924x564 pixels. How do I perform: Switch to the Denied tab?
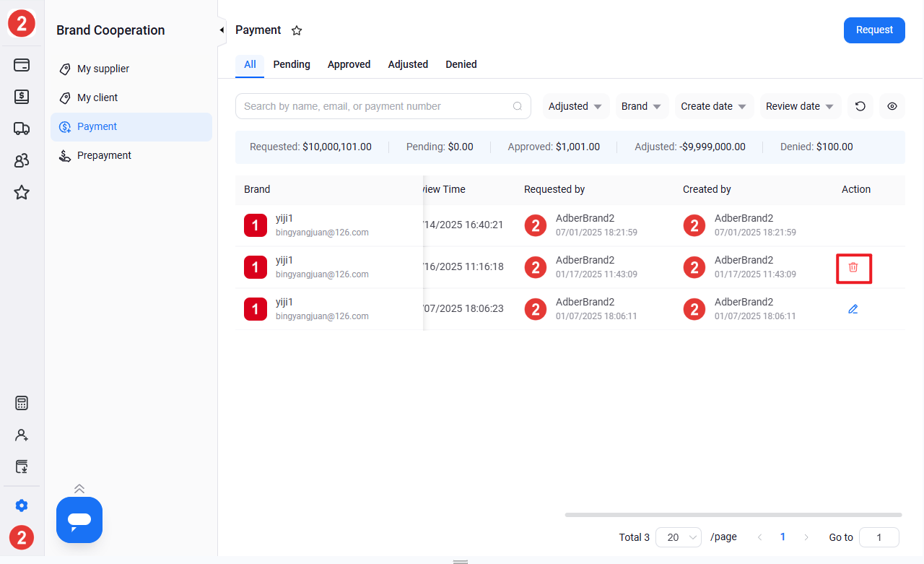(x=461, y=64)
